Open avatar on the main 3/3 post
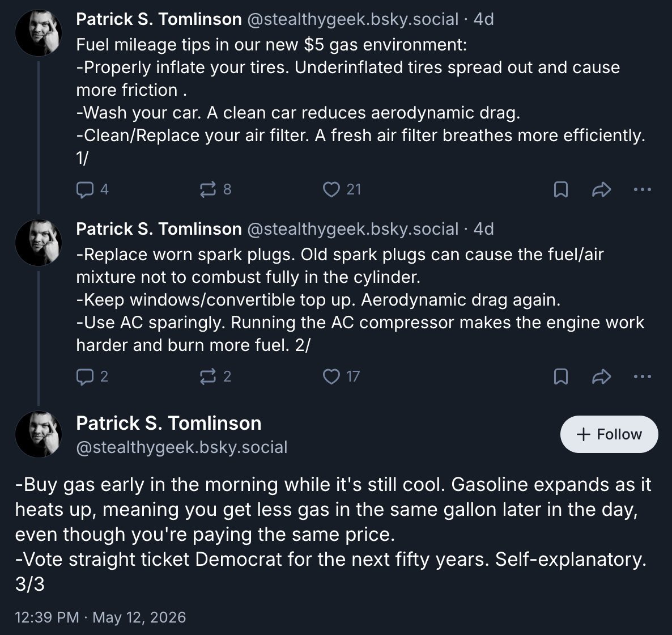 pos(39,434)
